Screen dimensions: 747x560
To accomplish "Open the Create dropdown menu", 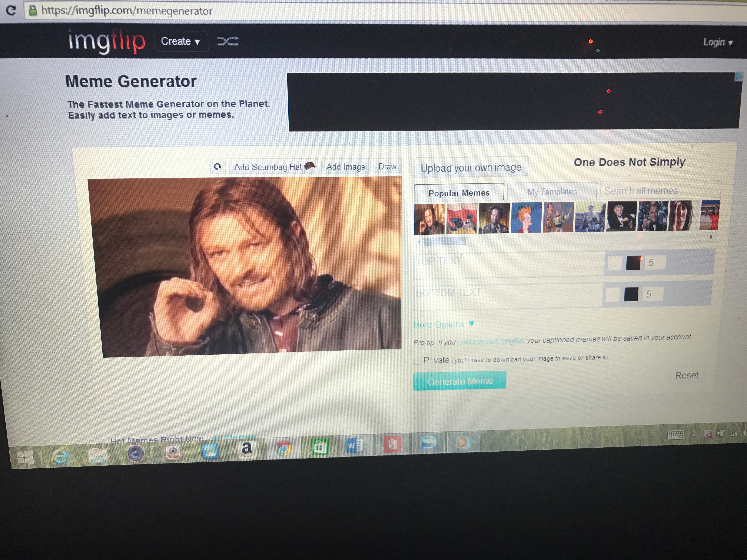I will pyautogui.click(x=181, y=41).
